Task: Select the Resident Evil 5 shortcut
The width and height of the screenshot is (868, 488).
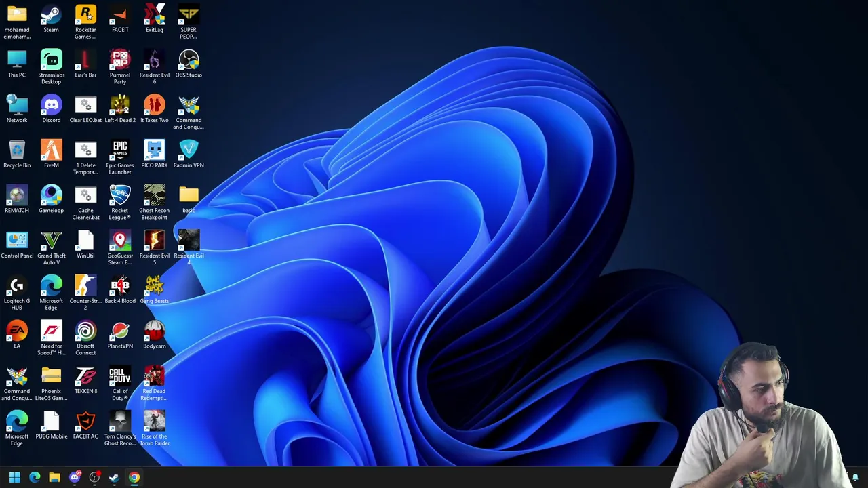Action: (154, 247)
